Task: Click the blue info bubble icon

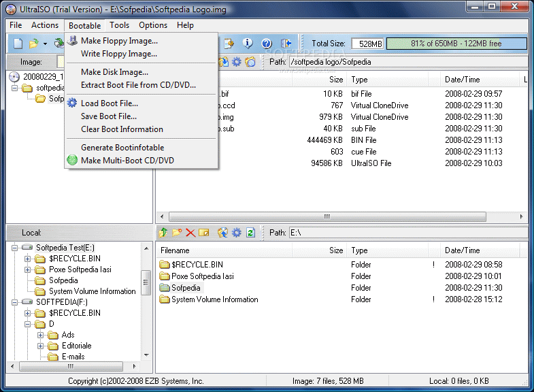Action: pos(248,44)
